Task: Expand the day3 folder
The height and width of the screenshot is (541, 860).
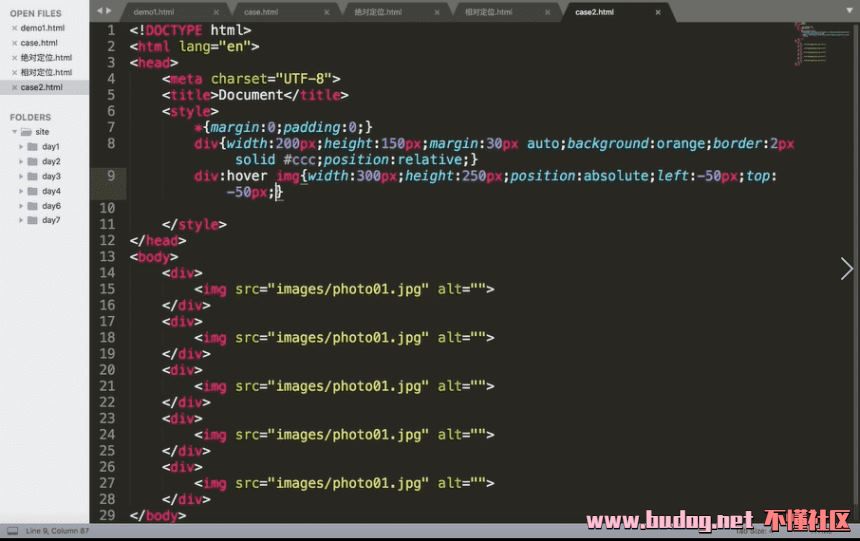Action: (x=21, y=176)
